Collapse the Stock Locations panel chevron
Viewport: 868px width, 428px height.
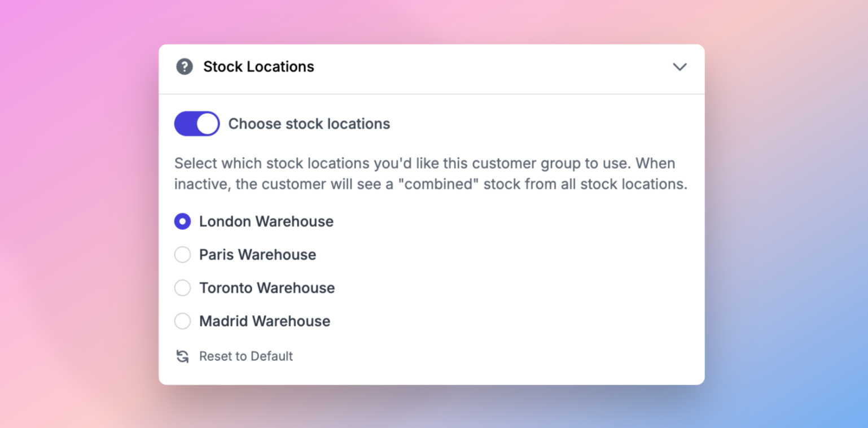tap(680, 67)
